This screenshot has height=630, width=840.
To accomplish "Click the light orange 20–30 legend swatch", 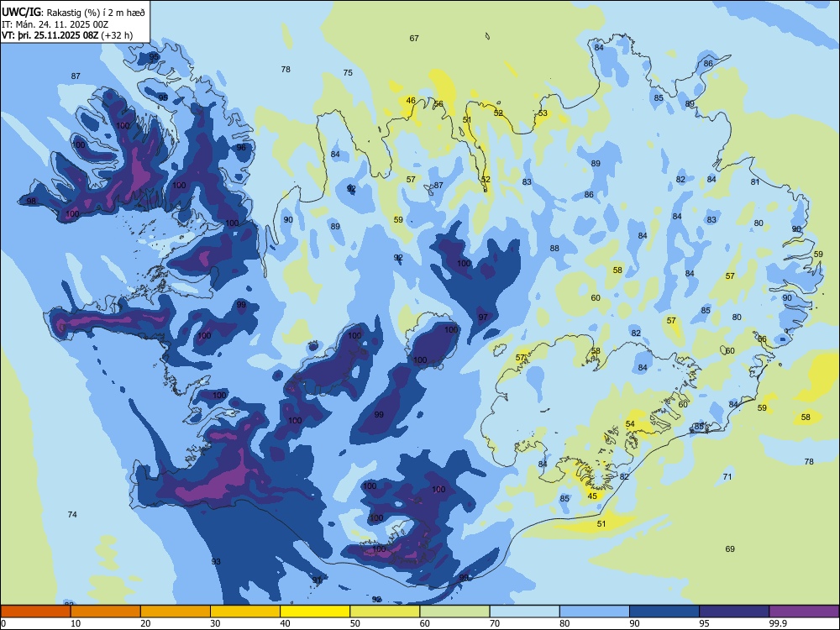I will [x=176, y=612].
